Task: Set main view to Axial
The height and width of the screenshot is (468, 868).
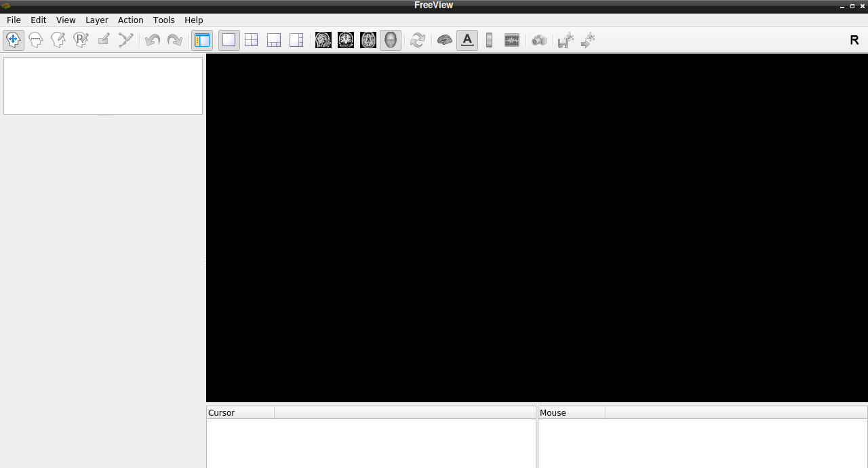Action: click(x=368, y=41)
